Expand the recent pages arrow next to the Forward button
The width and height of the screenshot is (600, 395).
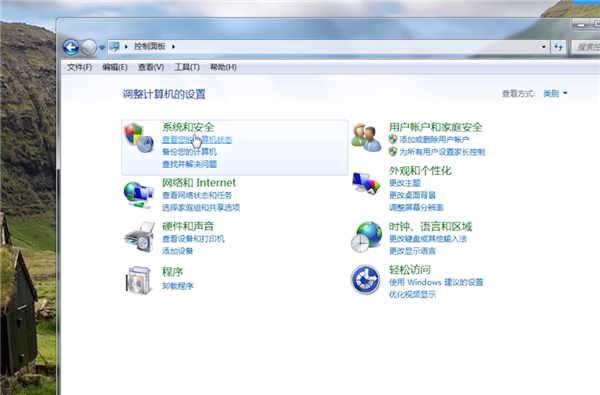point(102,48)
